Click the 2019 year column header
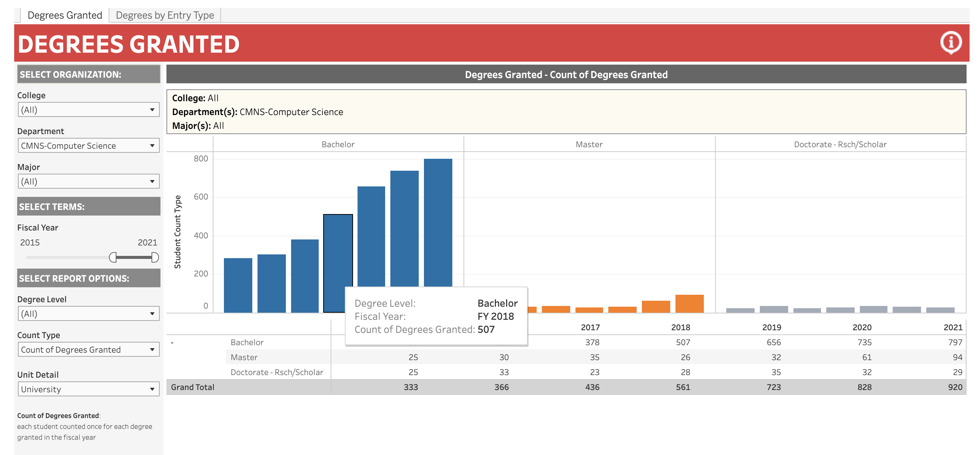 pyautogui.click(x=771, y=327)
